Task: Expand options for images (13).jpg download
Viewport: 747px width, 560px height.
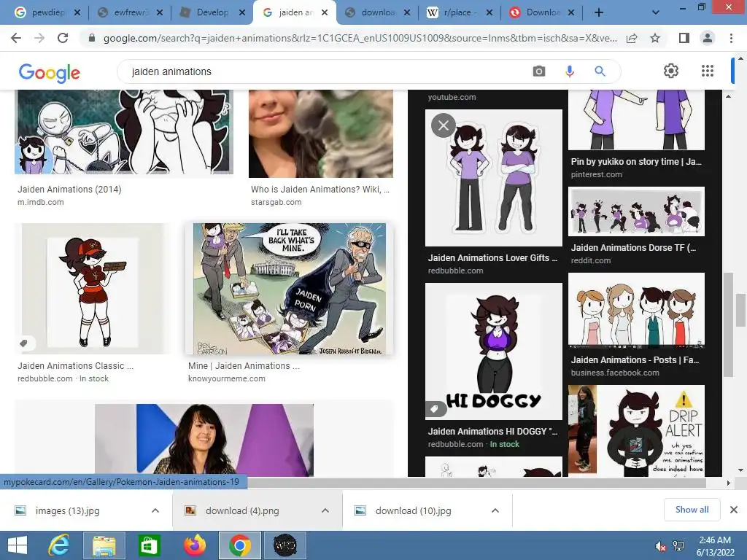Action: (x=155, y=510)
